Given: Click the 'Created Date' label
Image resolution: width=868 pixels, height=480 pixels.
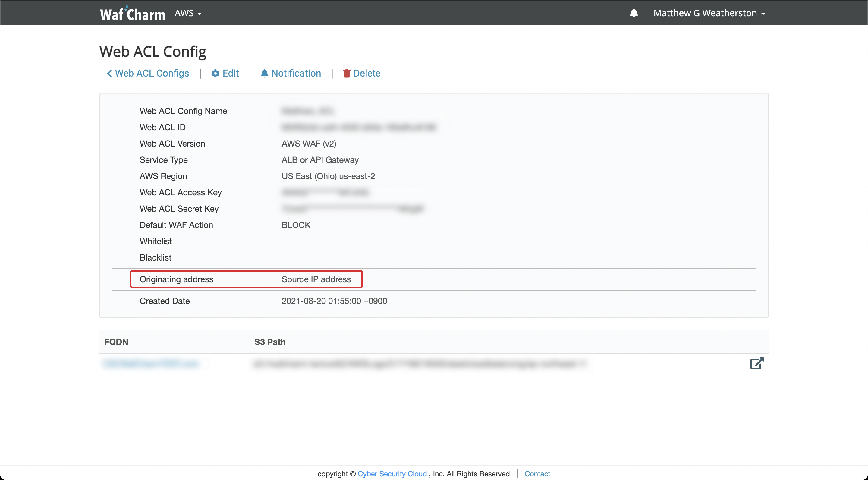Looking at the screenshot, I should [x=165, y=301].
